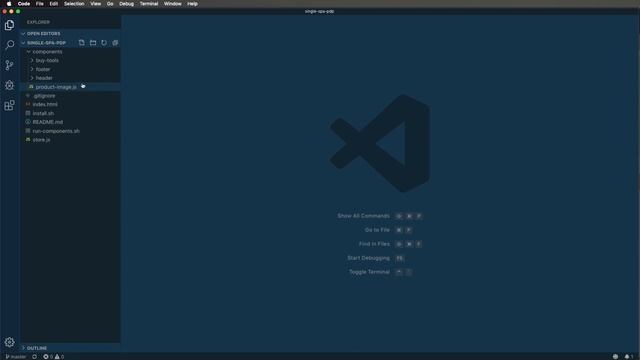Open the Manage gear icon

9,342
